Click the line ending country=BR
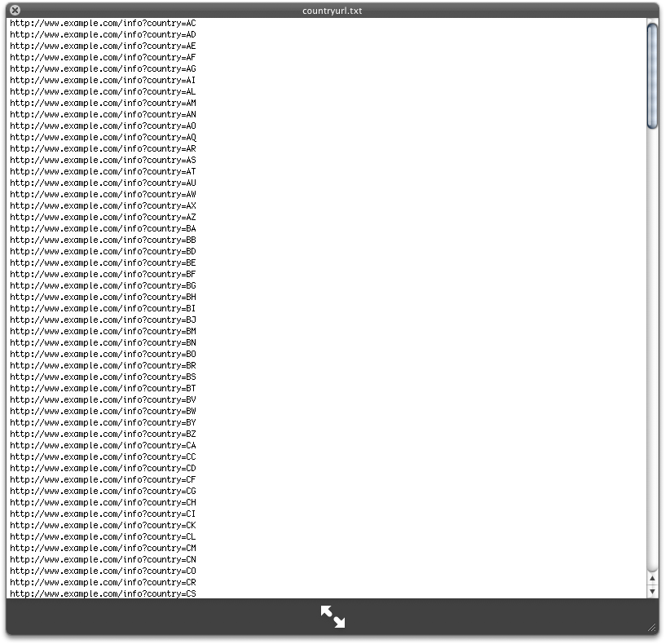 click(x=103, y=366)
